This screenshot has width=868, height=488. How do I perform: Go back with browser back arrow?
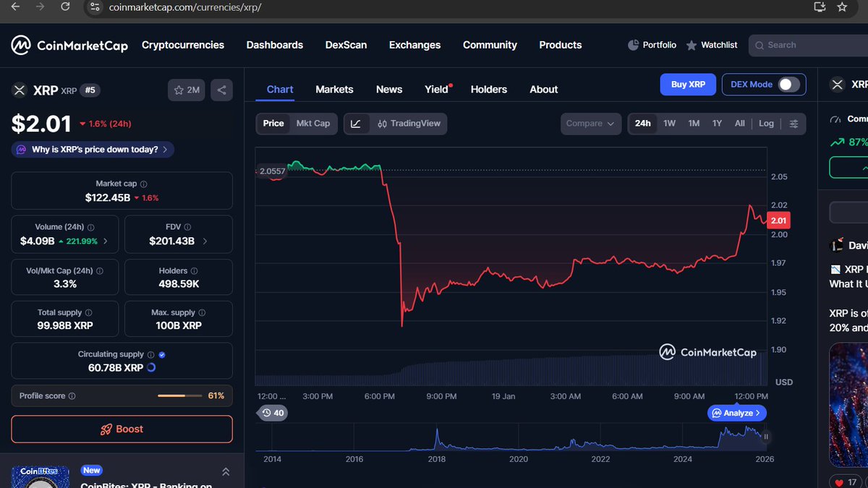[16, 7]
